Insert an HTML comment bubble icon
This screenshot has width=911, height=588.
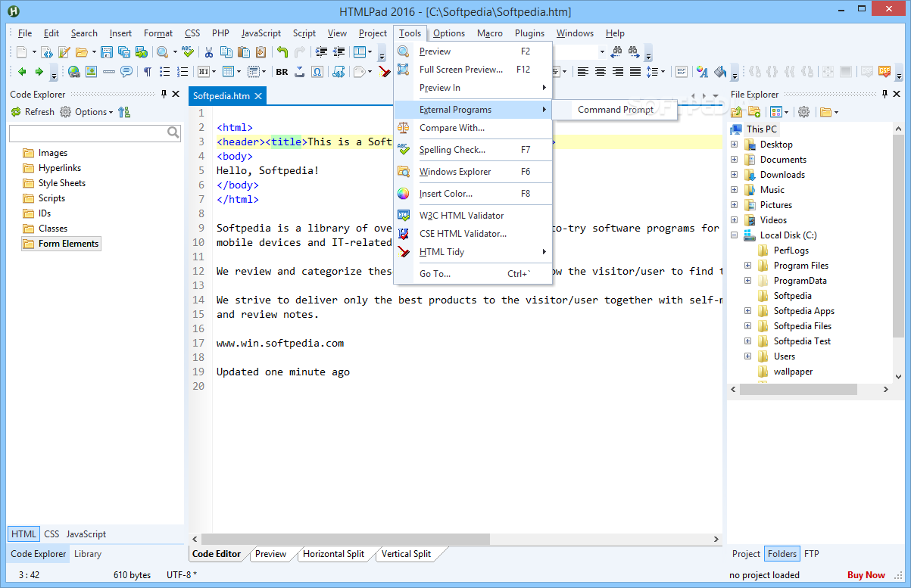click(x=126, y=72)
